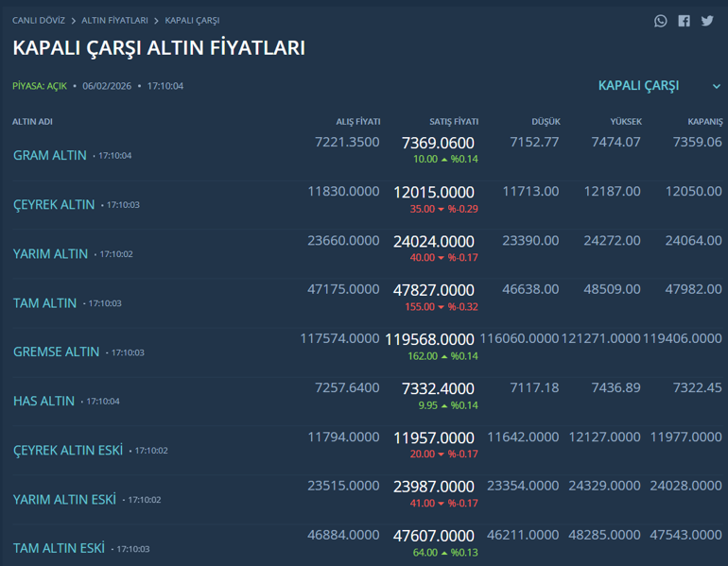Viewport: 728px width, 566px height.
Task: Go to Canlı Döviz breadcrumb
Action: point(41,20)
